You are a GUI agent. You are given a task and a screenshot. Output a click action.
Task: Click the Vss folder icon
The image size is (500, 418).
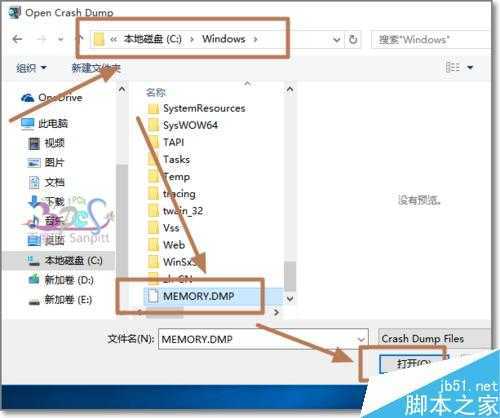153,228
